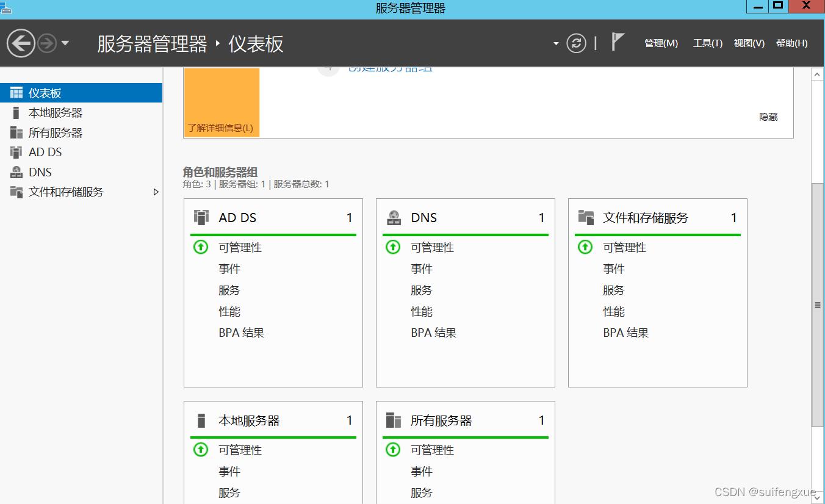Click the DNS icon in the sidebar
The image size is (825, 504).
tap(15, 171)
